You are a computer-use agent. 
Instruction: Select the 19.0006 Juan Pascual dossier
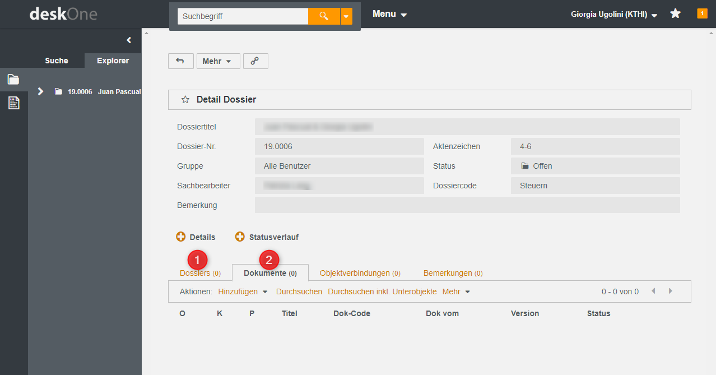pyautogui.click(x=104, y=91)
